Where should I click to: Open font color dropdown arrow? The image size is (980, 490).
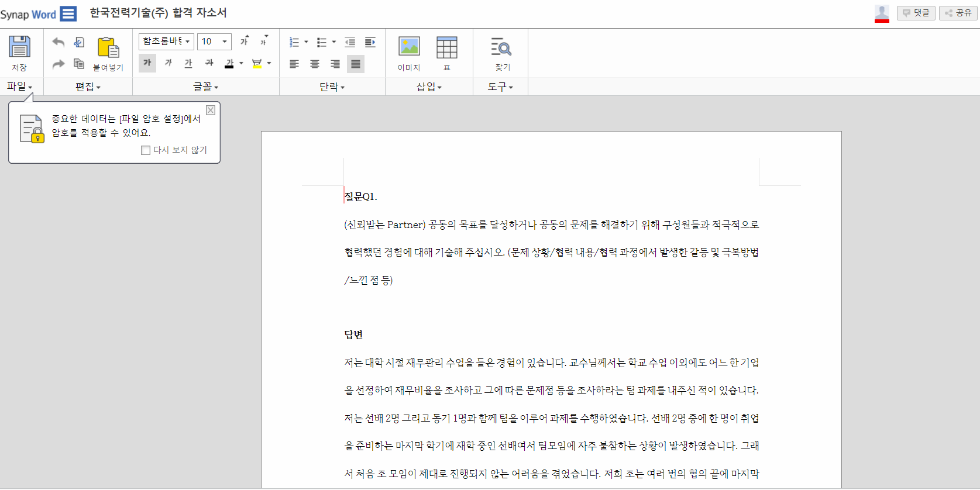pos(241,63)
